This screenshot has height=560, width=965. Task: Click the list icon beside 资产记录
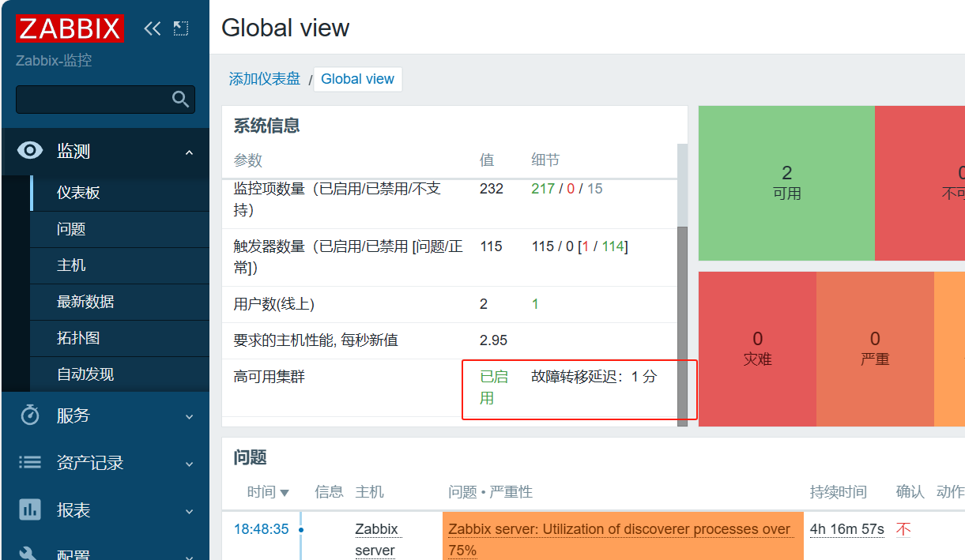tap(30, 463)
